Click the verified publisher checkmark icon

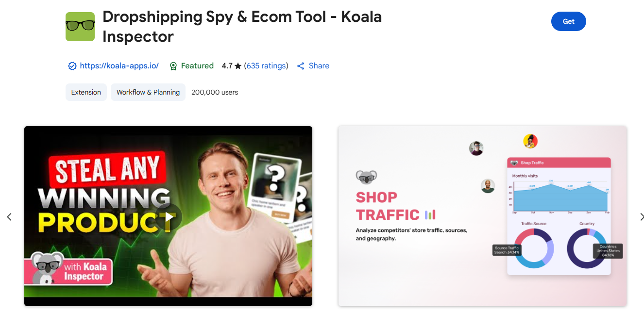72,65
